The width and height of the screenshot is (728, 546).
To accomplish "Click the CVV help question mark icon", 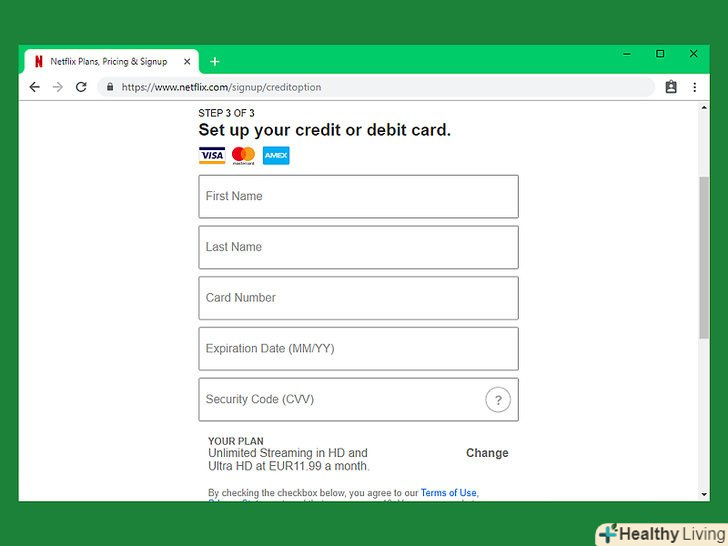I will click(498, 400).
